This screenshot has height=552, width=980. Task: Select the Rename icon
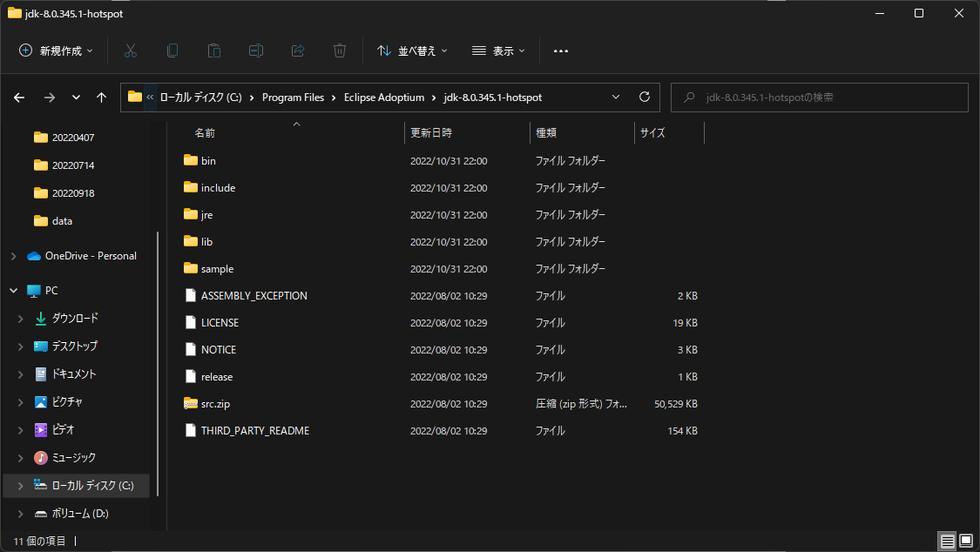tap(255, 50)
